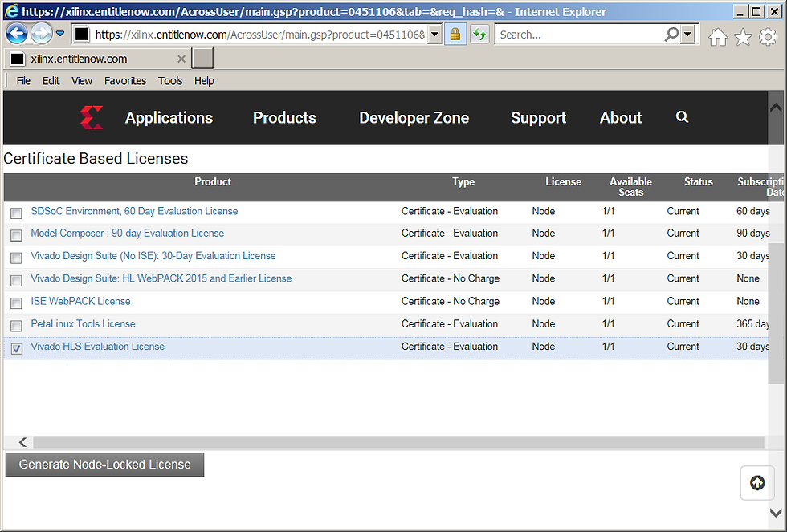Open the About navigation item
Screen dimensions: 787x532
coord(621,118)
